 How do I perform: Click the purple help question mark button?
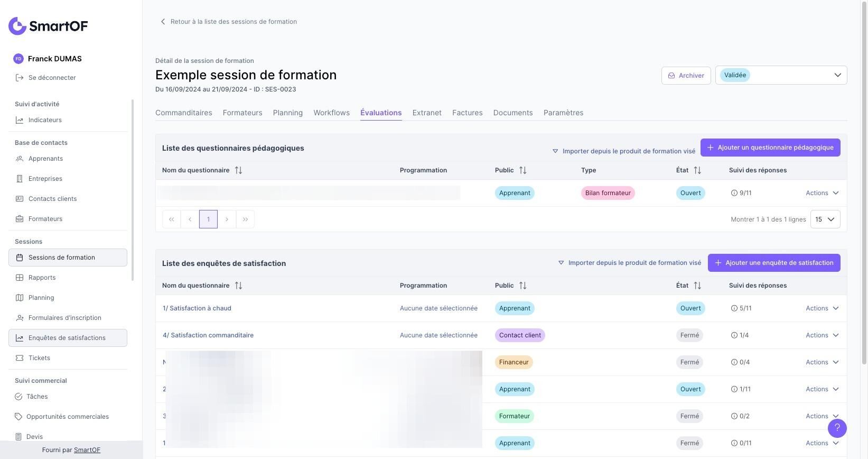(837, 428)
